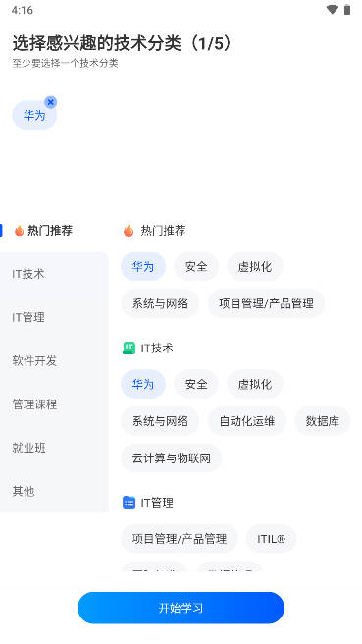Select the 数据库 chip
362x644 pixels.
click(x=322, y=421)
